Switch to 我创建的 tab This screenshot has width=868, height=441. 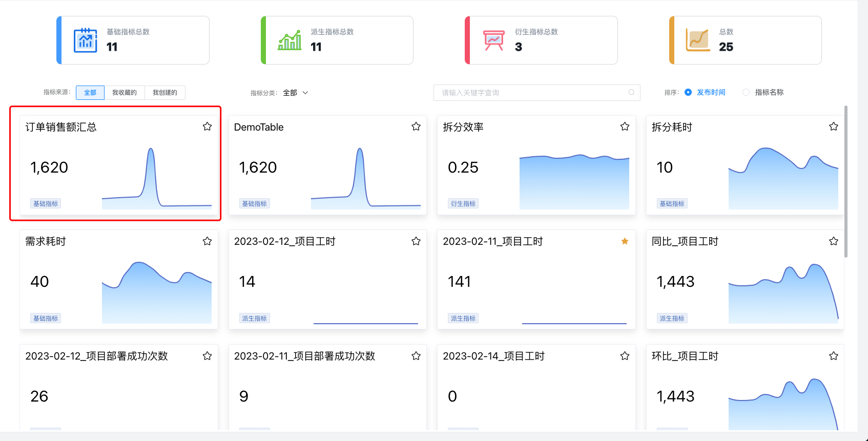coord(164,93)
